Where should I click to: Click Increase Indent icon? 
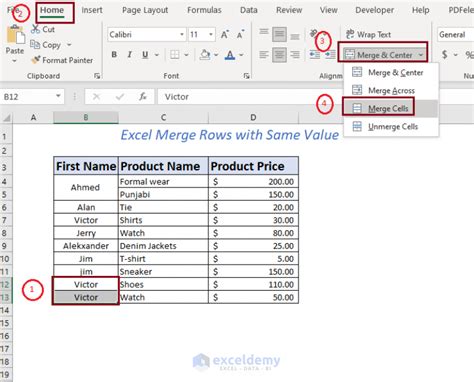[x=330, y=54]
